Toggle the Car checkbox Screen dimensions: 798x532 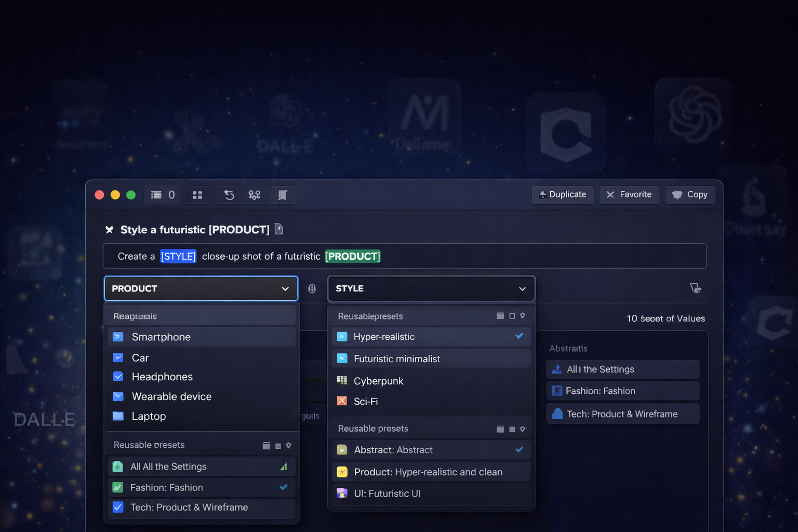pos(118,357)
